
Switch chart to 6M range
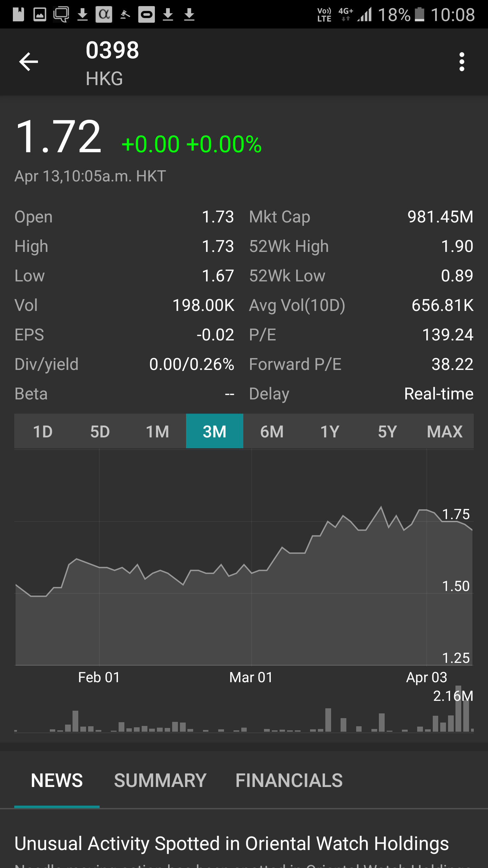click(x=272, y=432)
